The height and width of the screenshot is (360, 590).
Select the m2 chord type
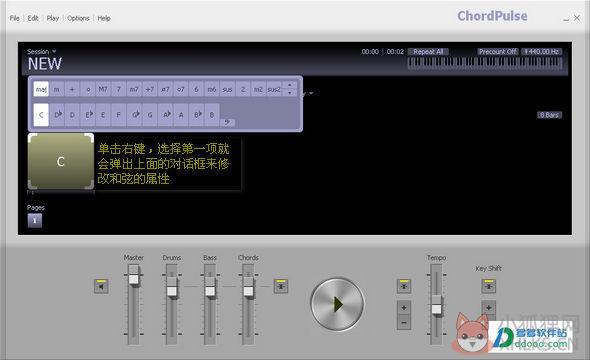click(x=258, y=89)
